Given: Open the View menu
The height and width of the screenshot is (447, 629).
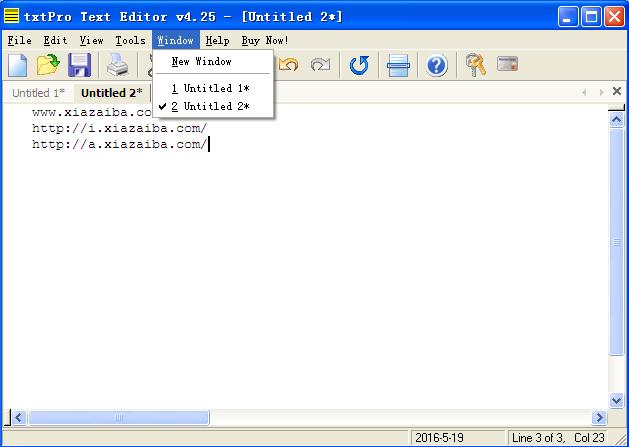Looking at the screenshot, I should coord(91,41).
